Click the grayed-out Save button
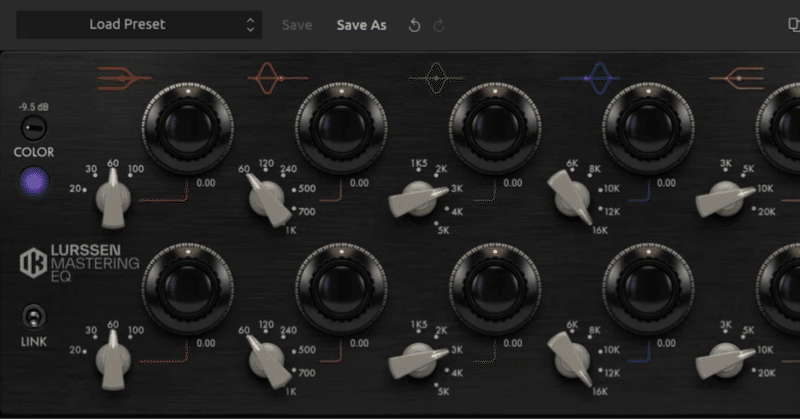This screenshot has width=800, height=419. tap(297, 25)
